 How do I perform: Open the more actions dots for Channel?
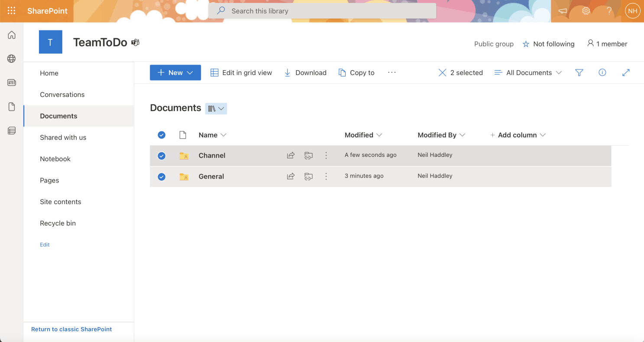[326, 155]
